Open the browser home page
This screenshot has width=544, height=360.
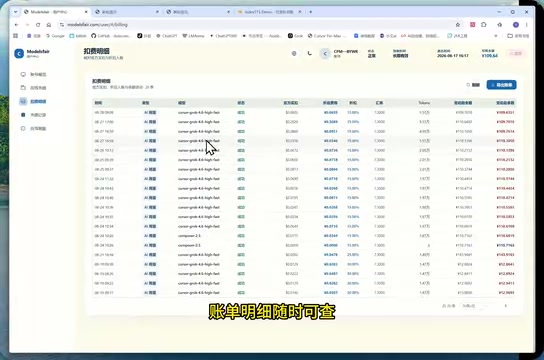[49, 25]
